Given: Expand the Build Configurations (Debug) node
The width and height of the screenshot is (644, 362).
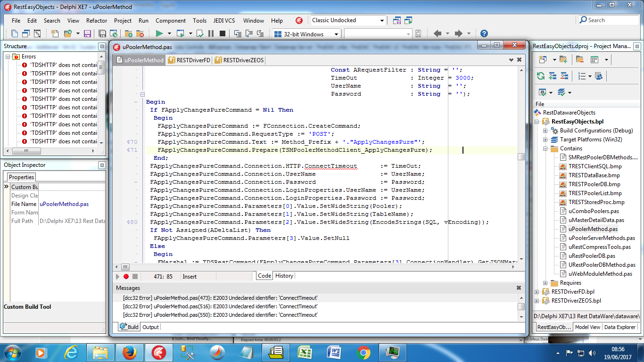Looking at the screenshot, I should pos(545,131).
